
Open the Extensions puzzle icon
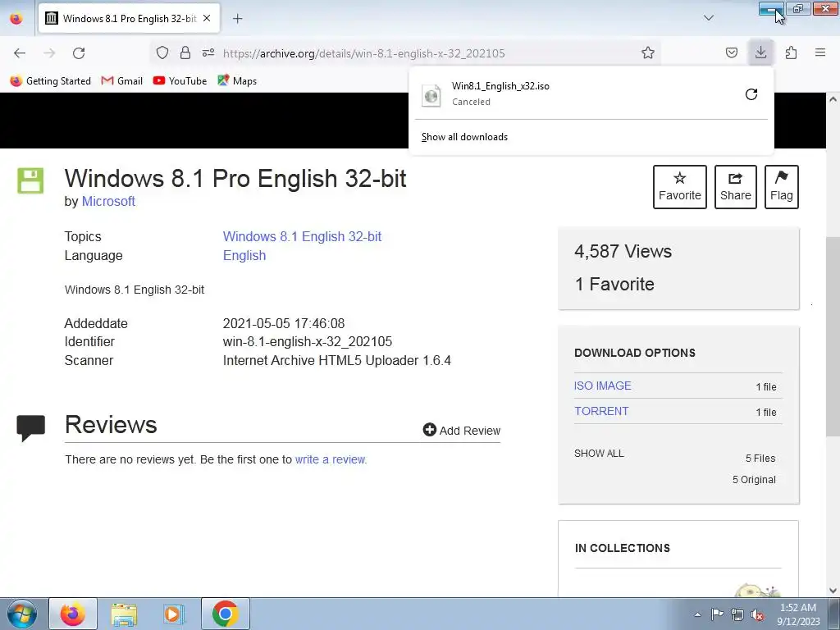[x=791, y=52]
